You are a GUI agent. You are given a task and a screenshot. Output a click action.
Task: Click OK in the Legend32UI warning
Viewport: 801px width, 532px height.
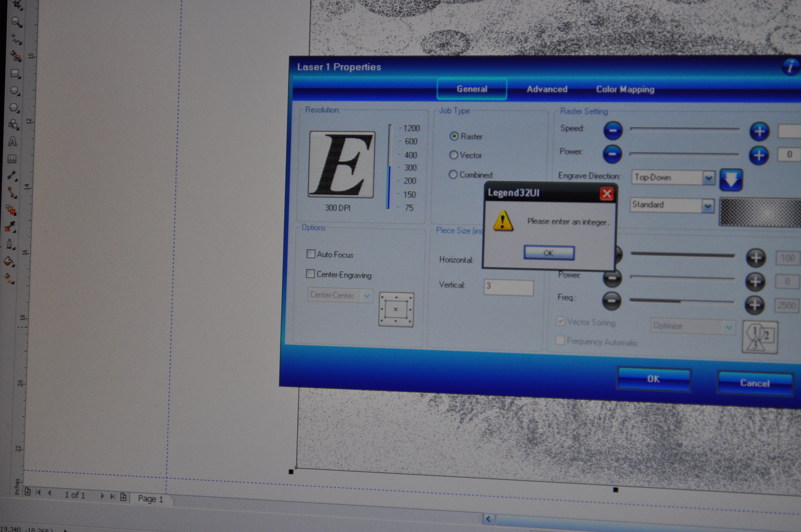(549, 253)
